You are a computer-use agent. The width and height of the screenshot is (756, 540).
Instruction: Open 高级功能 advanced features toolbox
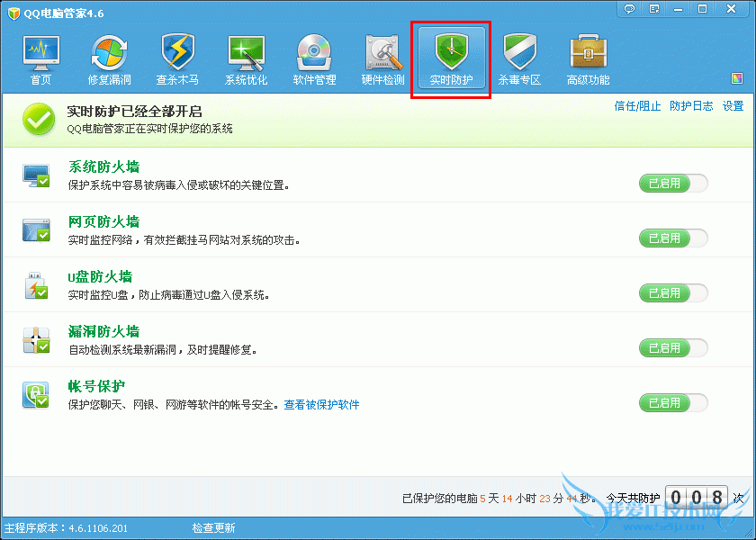pyautogui.click(x=589, y=59)
